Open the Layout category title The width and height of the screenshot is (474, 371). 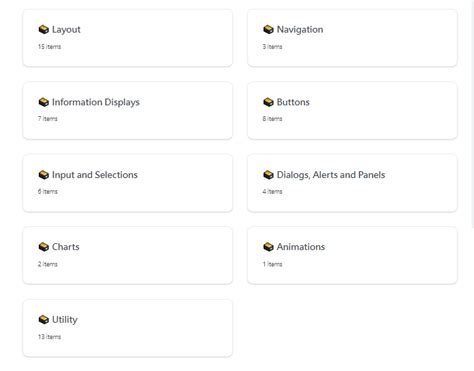[x=66, y=30]
